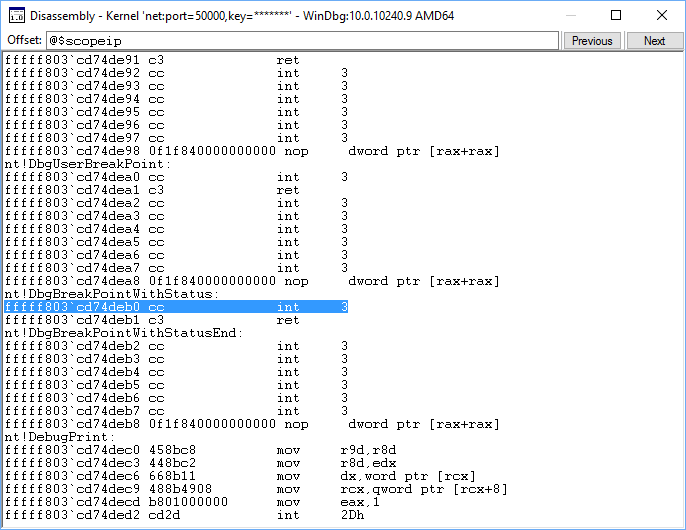Select line fffff803`cd74dea4 int 3
686x530 pixels.
[x=176, y=229]
